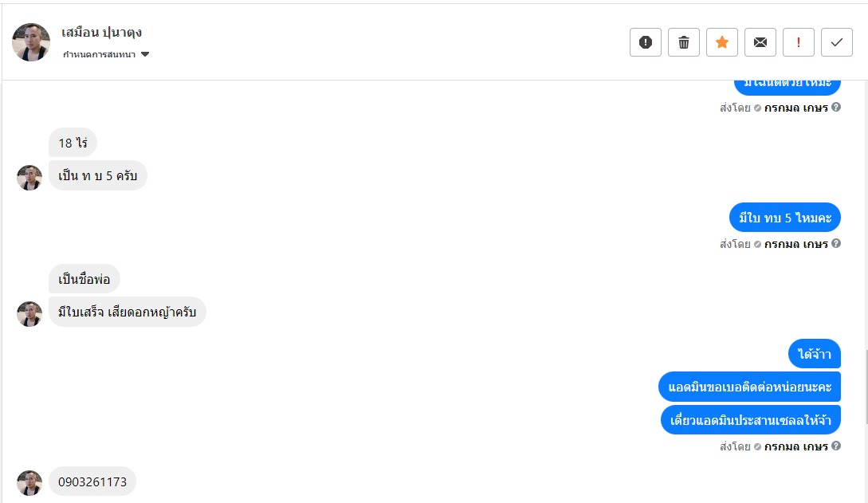Open sender กรกมล เกษร under "มีใบ ทบ 5 ไหมคะ"
Image resolution: width=868 pixels, height=503 pixels.
point(796,244)
